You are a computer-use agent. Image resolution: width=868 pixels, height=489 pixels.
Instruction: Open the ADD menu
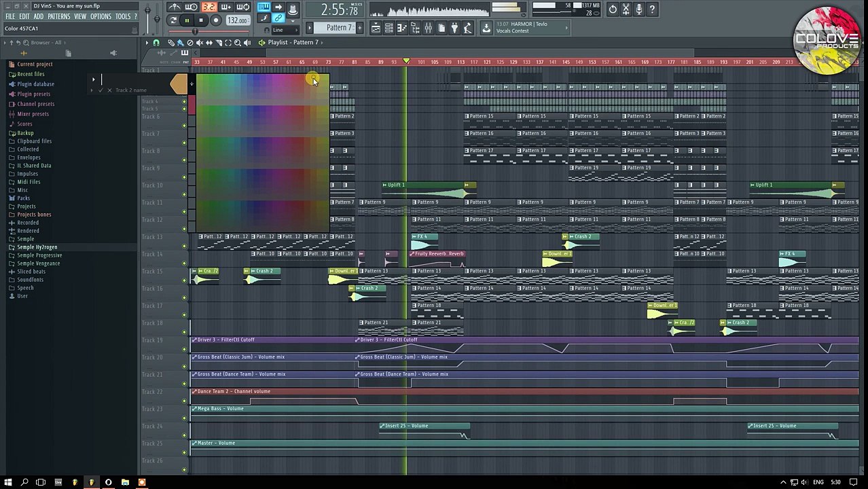tap(38, 16)
